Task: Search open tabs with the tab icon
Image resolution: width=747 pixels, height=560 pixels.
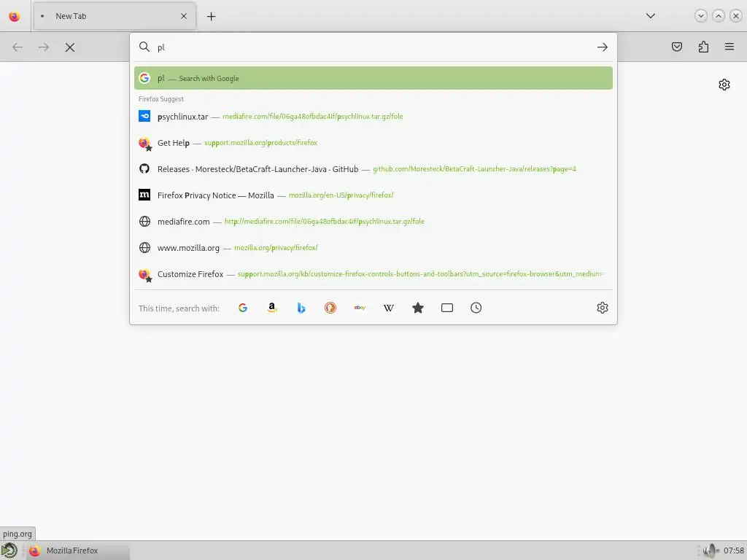Action: click(x=447, y=308)
